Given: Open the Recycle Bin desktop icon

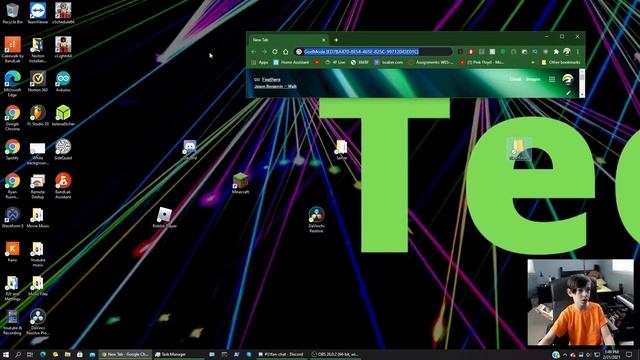Looking at the screenshot, I should pos(12,13).
